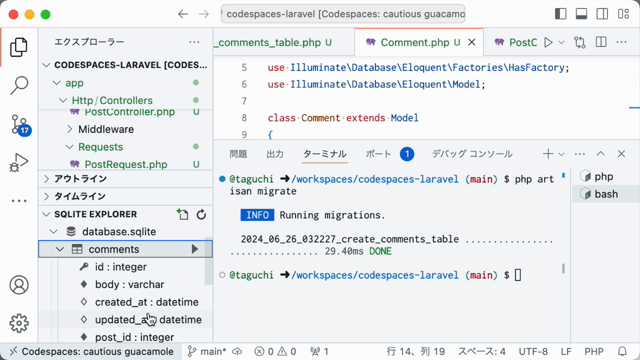Viewport: 640px width, 360px height.
Task: Toggle the bottom panel visibility
Action: click(581, 14)
